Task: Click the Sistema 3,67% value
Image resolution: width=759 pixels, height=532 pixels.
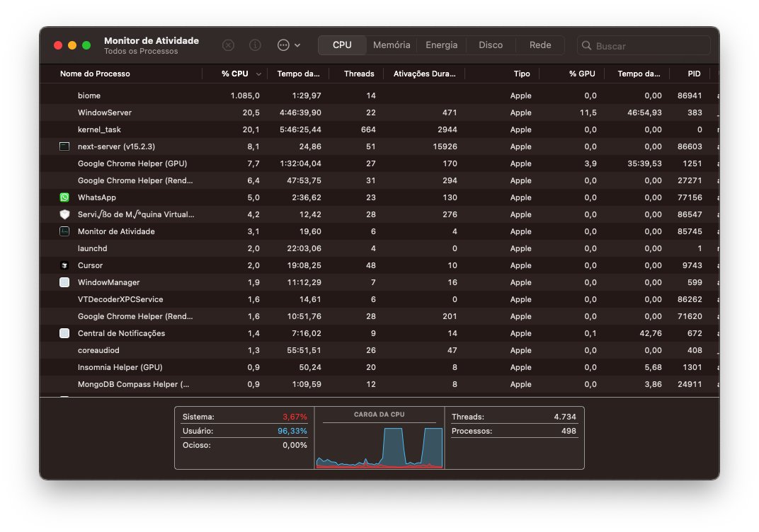Action: point(295,417)
